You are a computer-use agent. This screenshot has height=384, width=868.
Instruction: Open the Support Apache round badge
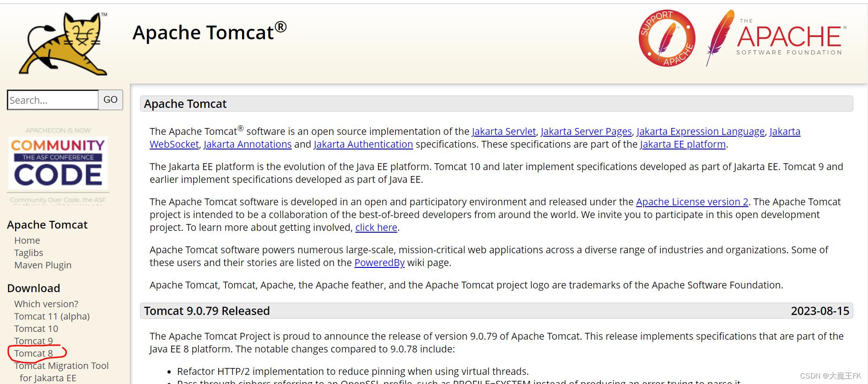(x=667, y=38)
